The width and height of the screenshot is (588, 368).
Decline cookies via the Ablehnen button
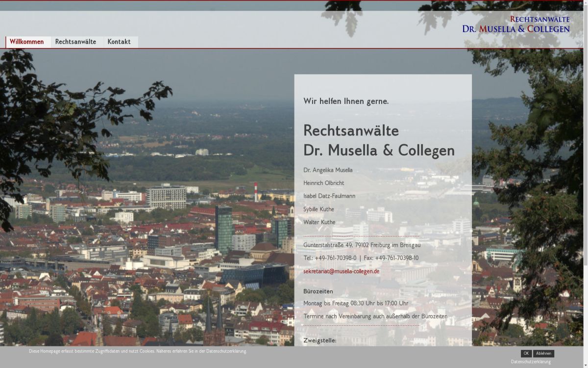(x=543, y=353)
